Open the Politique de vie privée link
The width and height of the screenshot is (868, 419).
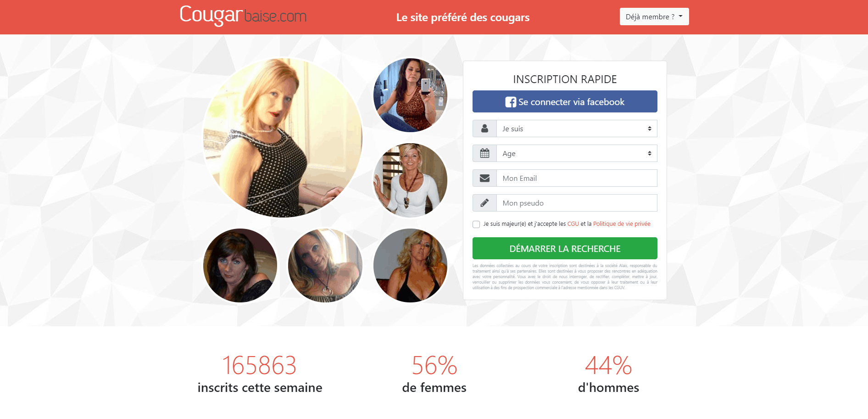tap(622, 224)
